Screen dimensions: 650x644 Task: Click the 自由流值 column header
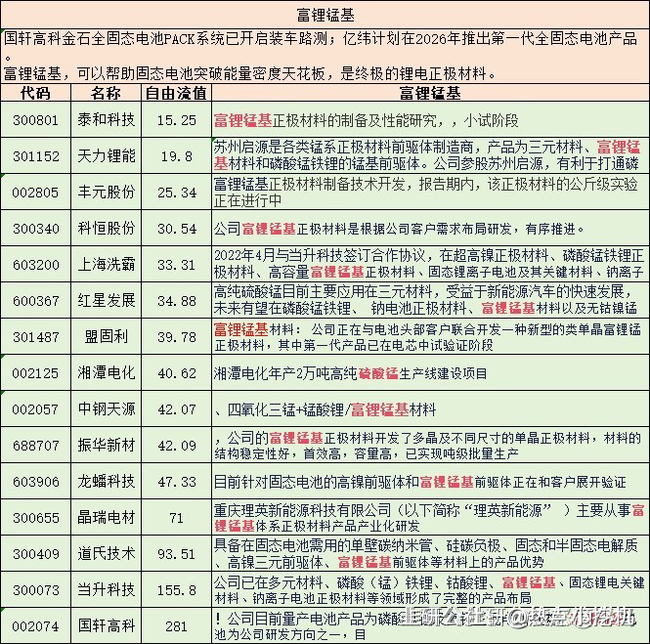click(177, 93)
